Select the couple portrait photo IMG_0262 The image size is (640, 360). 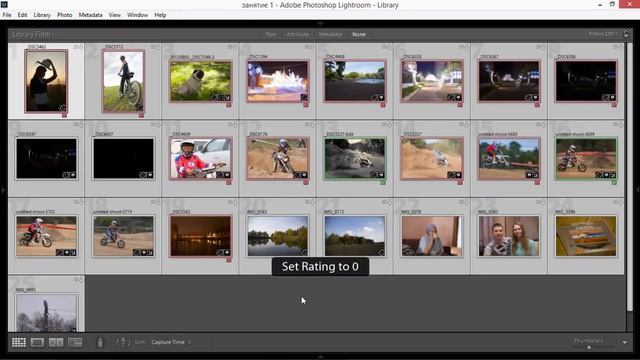pyautogui.click(x=509, y=236)
